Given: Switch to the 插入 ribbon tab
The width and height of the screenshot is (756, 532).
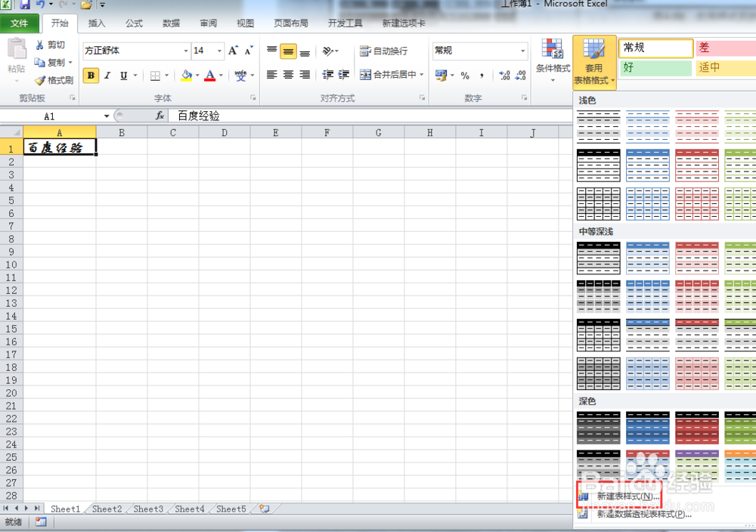Looking at the screenshot, I should coord(97,23).
